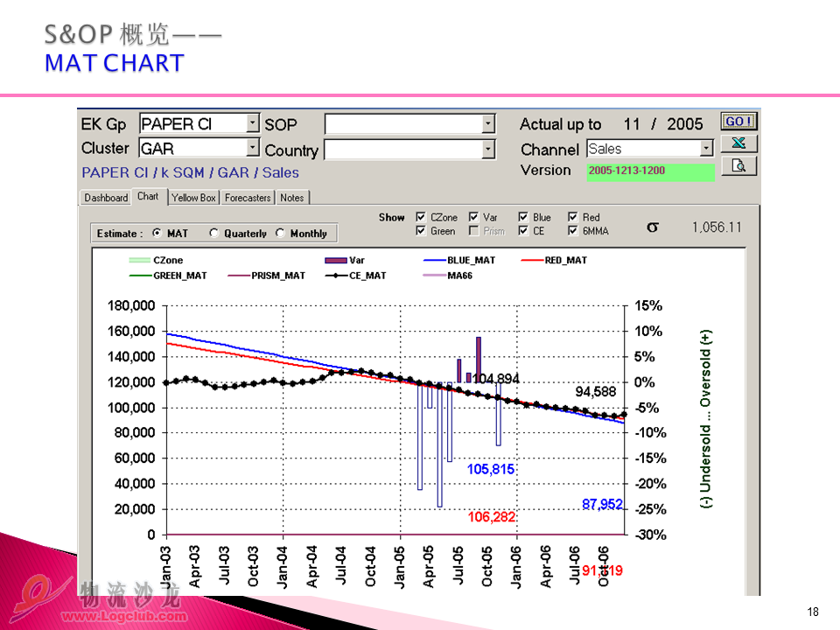Click the print preview magnifier icon

point(738,165)
